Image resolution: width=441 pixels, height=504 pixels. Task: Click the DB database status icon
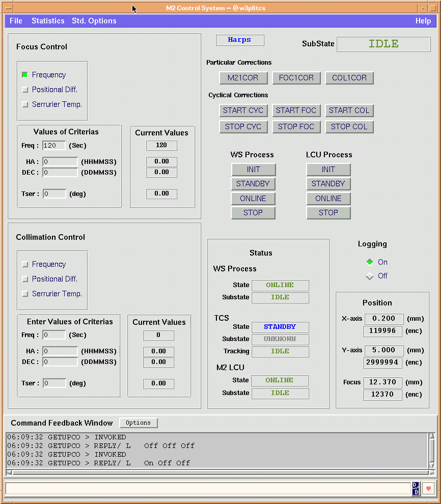click(x=416, y=488)
